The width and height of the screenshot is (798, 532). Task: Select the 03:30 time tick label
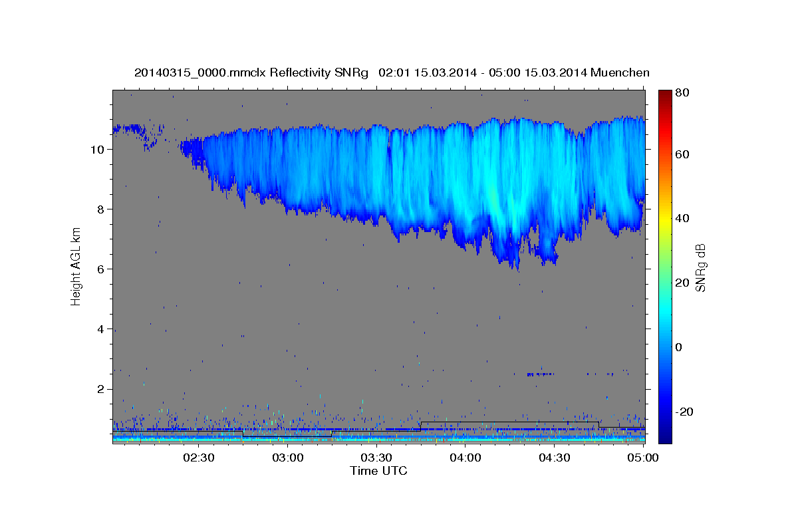pyautogui.click(x=376, y=458)
